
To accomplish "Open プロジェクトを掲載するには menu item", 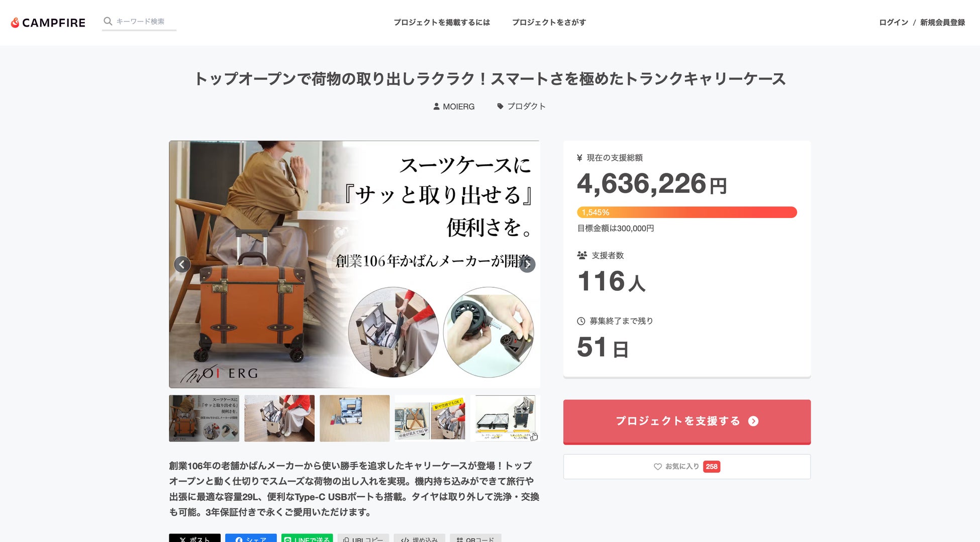I will coord(442,23).
